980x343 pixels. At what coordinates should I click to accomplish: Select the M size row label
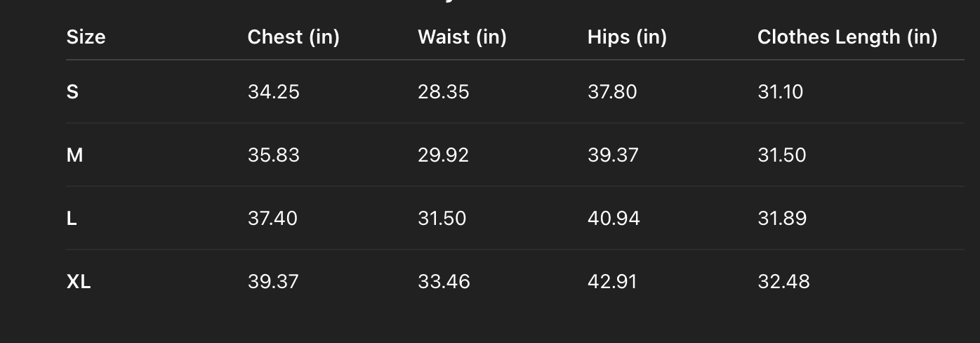(x=74, y=155)
